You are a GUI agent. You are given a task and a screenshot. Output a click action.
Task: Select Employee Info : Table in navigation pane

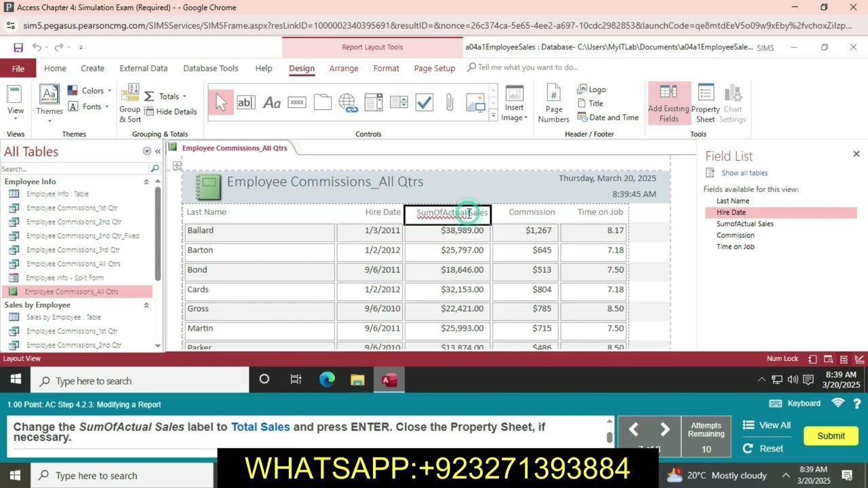point(58,194)
